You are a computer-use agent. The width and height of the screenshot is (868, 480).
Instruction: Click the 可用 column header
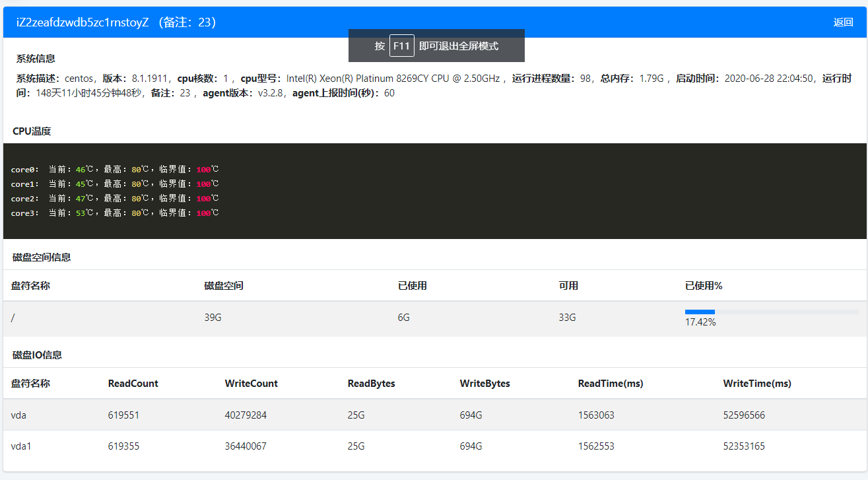(x=568, y=286)
